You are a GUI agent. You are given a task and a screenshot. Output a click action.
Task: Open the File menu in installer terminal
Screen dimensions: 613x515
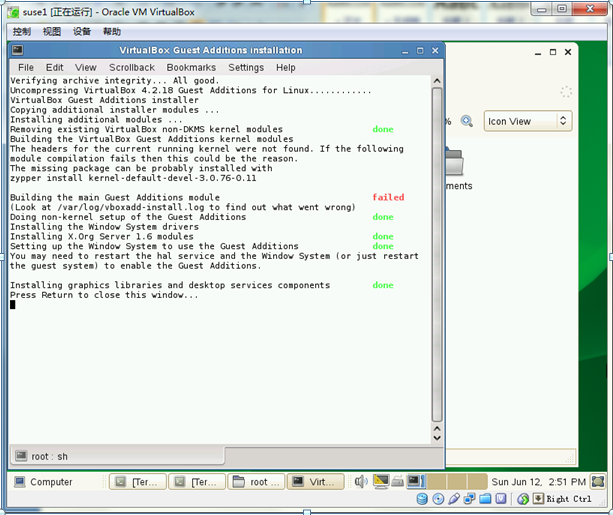pos(25,68)
